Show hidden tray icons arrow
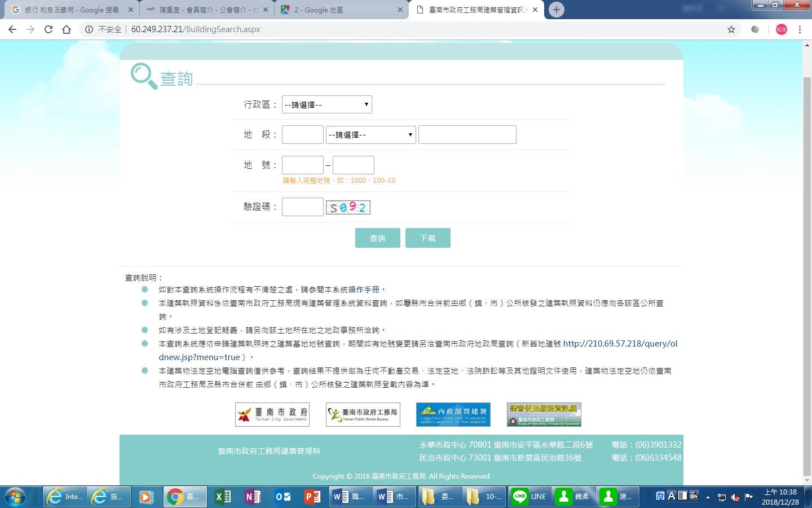The height and width of the screenshot is (508, 812). pos(708,497)
